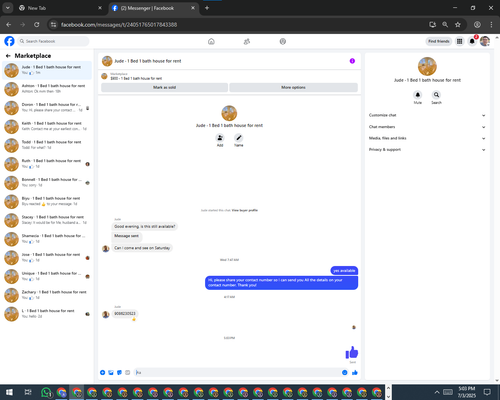The width and height of the screenshot is (500, 400).
Task: Open Todd's conversation in the list
Action: 47,145
